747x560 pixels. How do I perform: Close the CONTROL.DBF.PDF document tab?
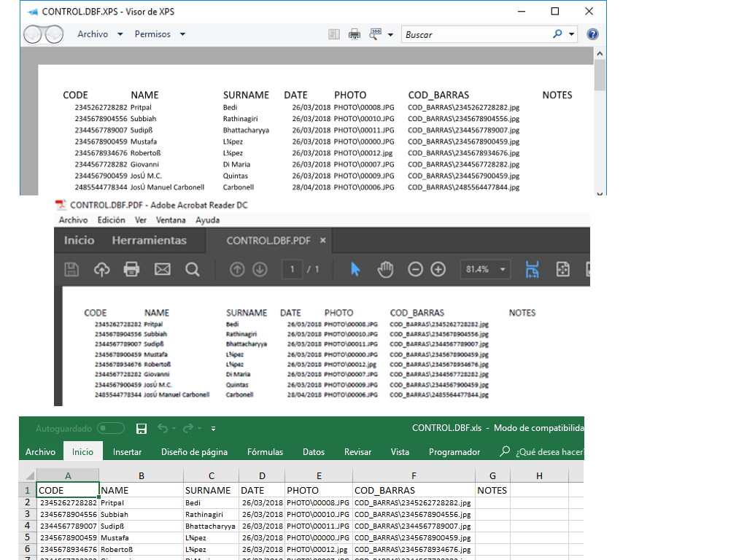click(323, 241)
